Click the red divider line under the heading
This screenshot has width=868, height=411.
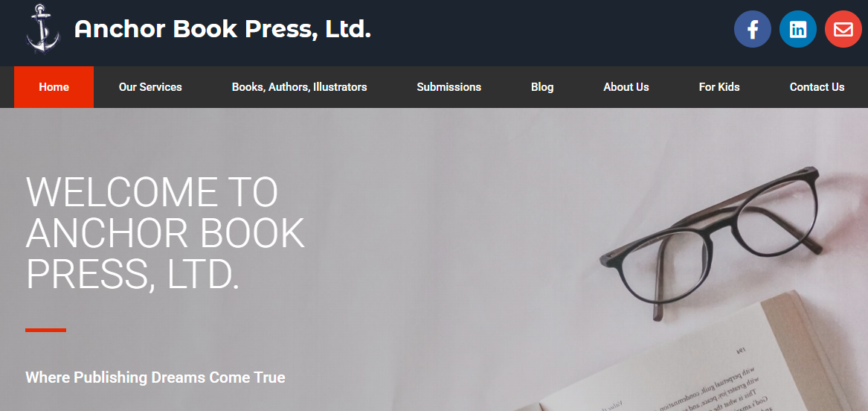[45, 330]
